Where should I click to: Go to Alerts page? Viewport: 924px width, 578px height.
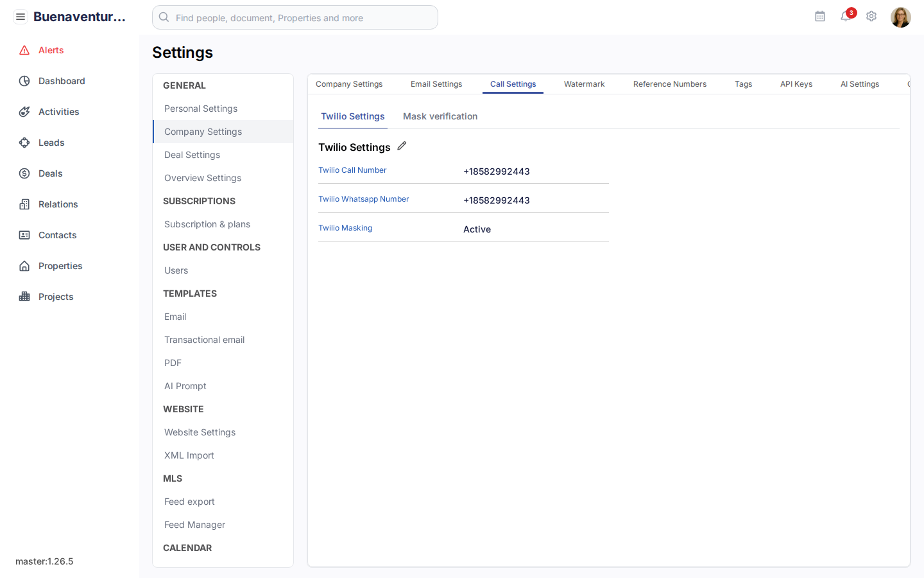51,50
